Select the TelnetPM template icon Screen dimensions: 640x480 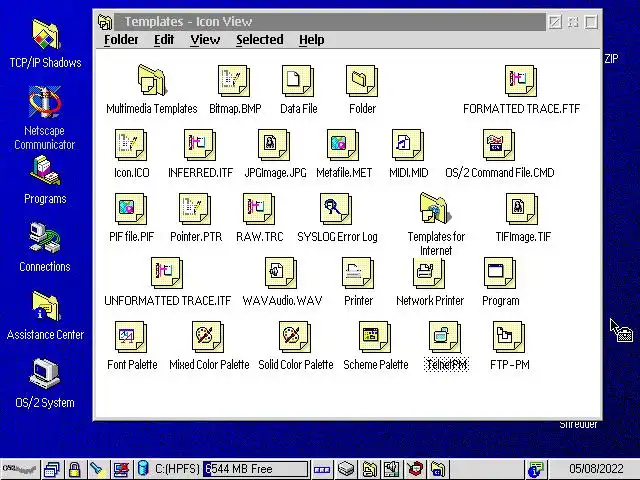[x=445, y=337]
